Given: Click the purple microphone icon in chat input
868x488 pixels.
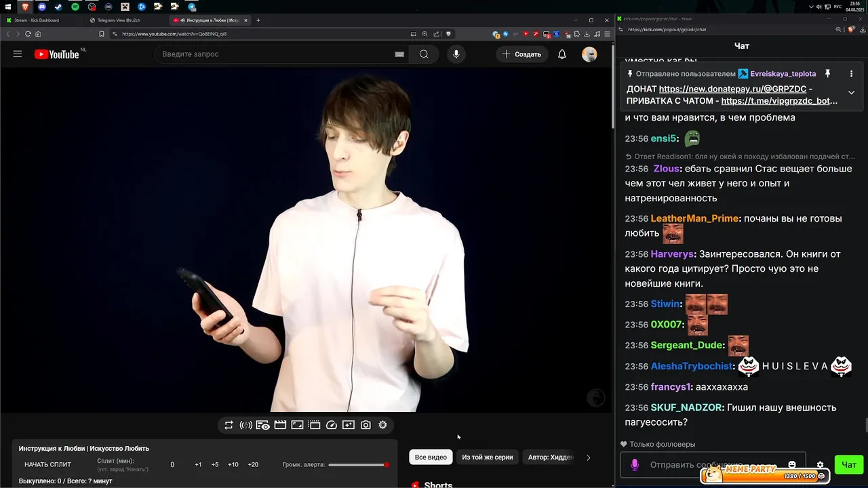Looking at the screenshot, I should click(x=635, y=465).
